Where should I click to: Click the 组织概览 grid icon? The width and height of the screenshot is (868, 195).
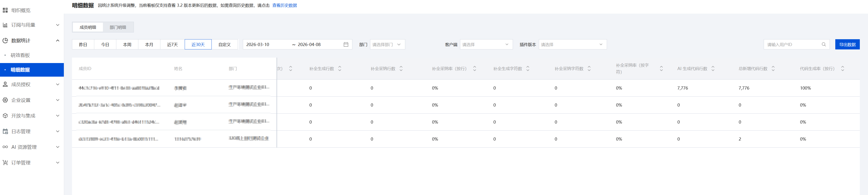5,10
